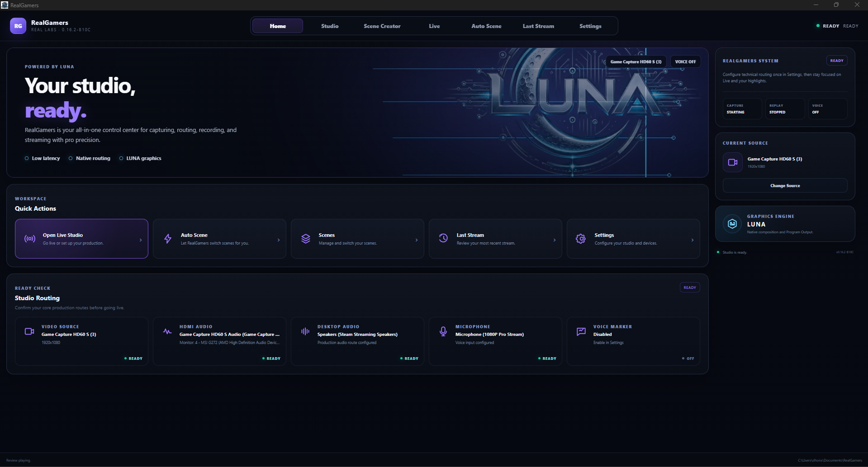Viewport: 868px width, 467px height.
Task: Click the Voice Marker OFF status indicator
Action: [688, 359]
